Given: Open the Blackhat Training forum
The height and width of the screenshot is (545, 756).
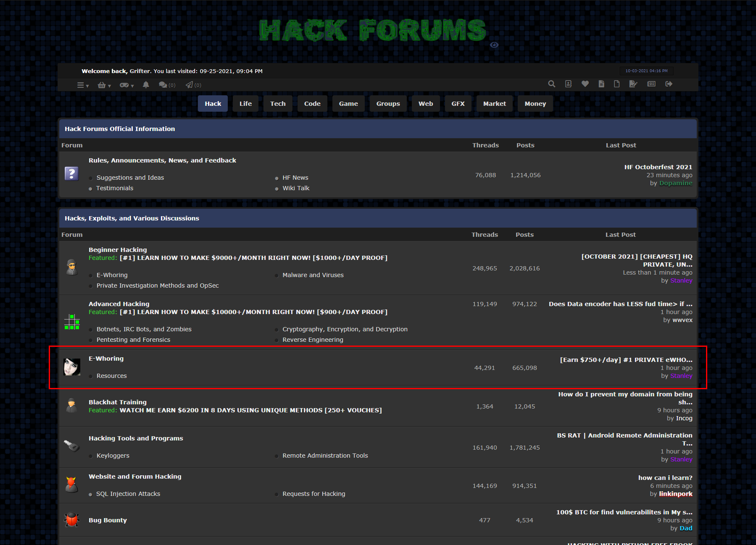Looking at the screenshot, I should pyautogui.click(x=118, y=402).
